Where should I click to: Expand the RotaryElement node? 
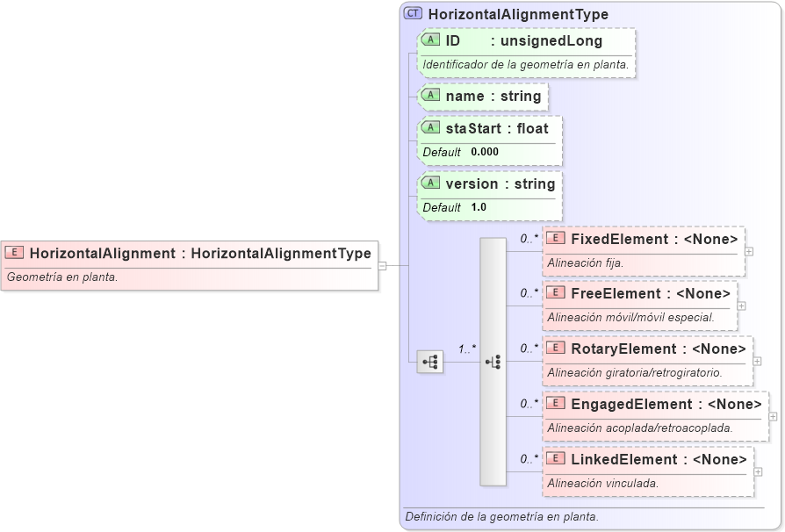757,362
